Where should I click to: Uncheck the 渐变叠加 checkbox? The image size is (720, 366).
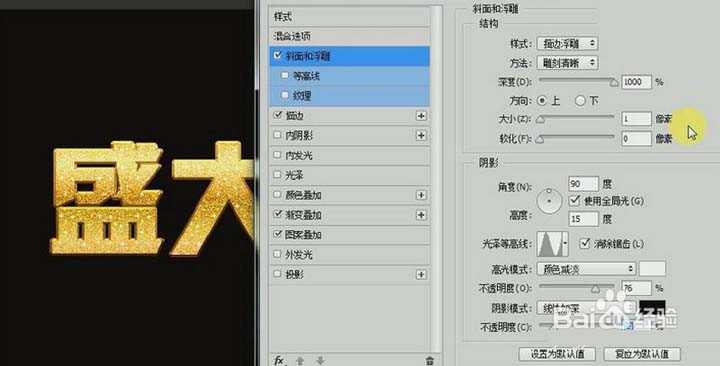[277, 214]
